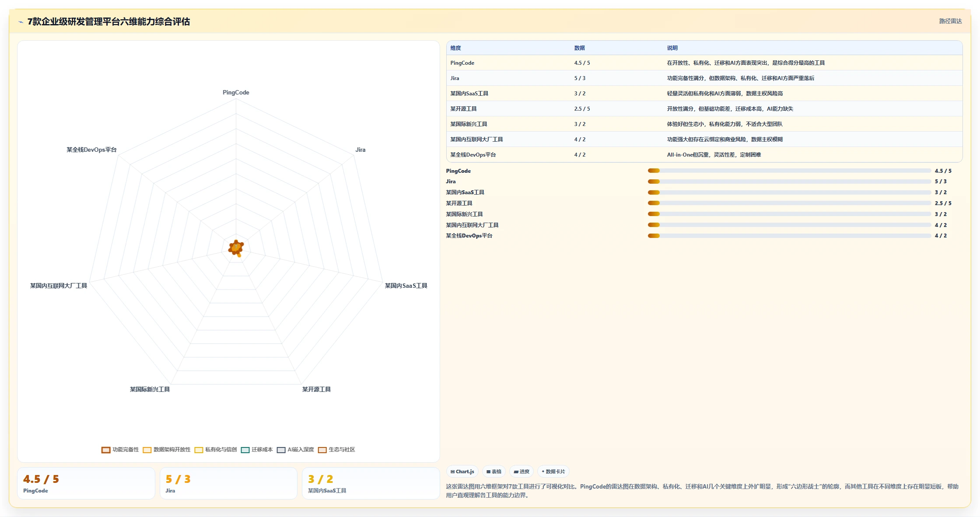This screenshot has width=980, height=517.
Task: Click the 某全栈DevOps平台 progress bar
Action: point(789,235)
